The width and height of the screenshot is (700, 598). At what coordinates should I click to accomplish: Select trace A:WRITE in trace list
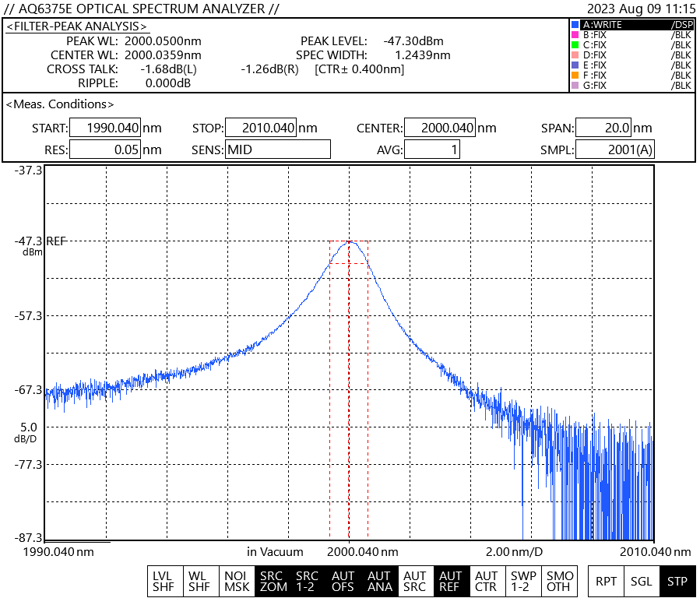click(x=631, y=25)
